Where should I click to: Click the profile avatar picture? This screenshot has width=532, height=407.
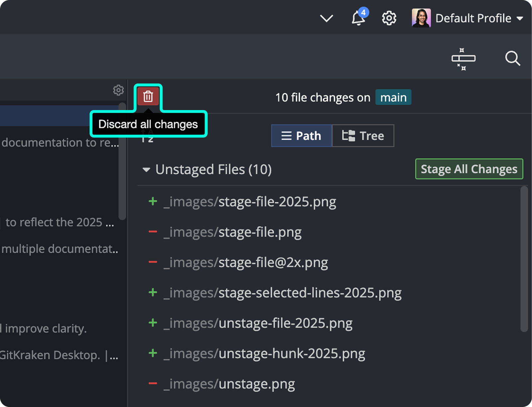pos(421,18)
